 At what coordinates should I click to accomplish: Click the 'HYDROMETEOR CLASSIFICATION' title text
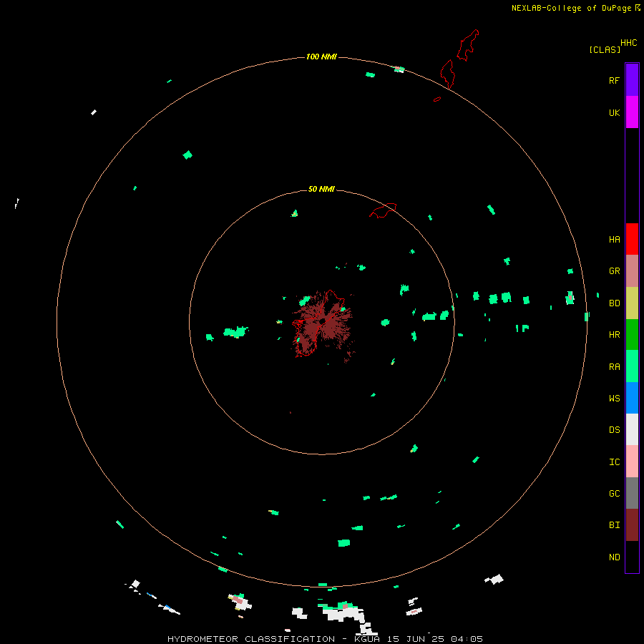[x=251, y=639]
